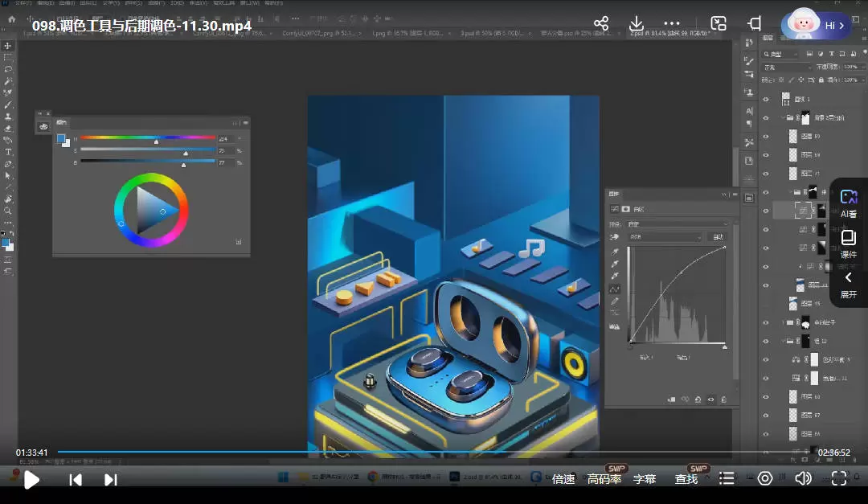Click the 高码率 high bitrate button

604,479
